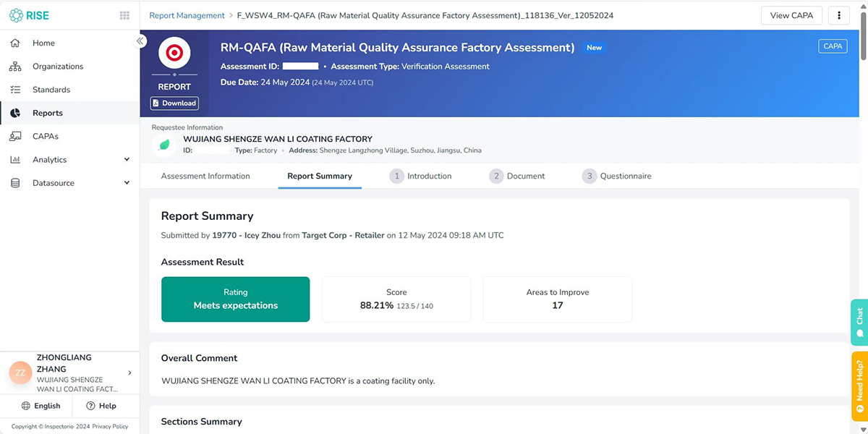Click the Due Date 24 May 2024 text
The image size is (868, 434).
(x=297, y=82)
